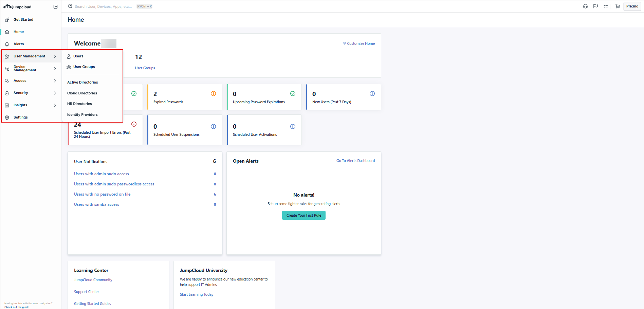Click the shopping cart icon
Image resolution: width=644 pixels, height=309 pixels.
[x=618, y=6]
